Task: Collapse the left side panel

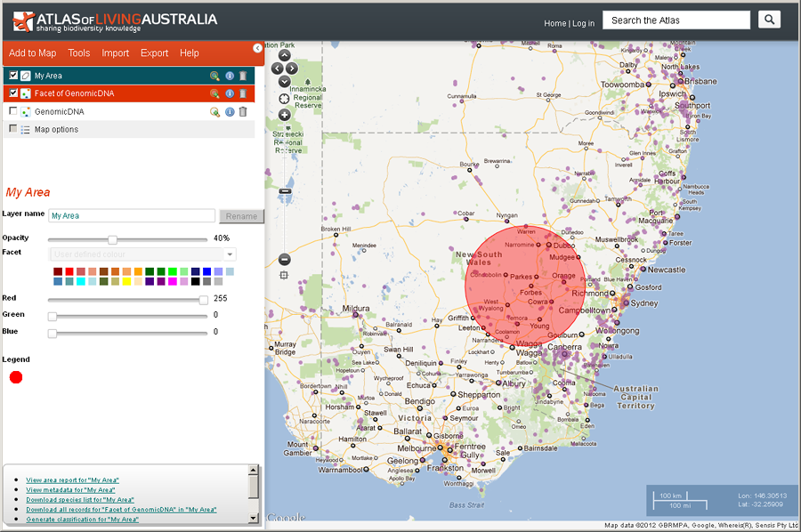Action: click(x=258, y=48)
